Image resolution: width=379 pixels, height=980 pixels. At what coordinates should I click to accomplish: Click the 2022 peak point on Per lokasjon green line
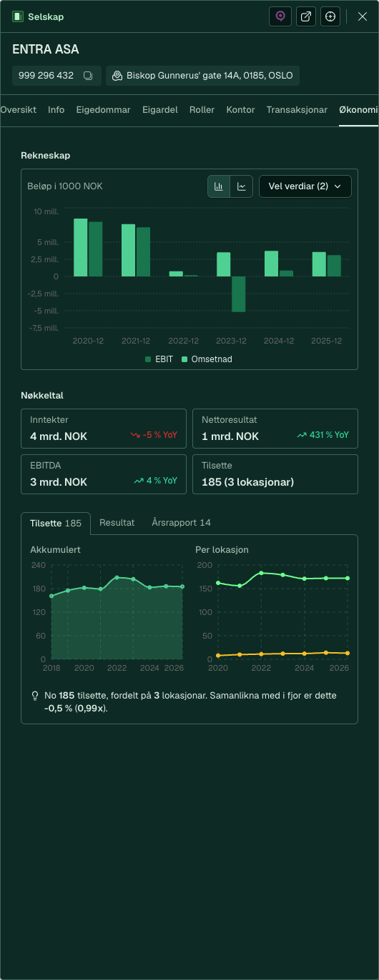tap(262, 573)
